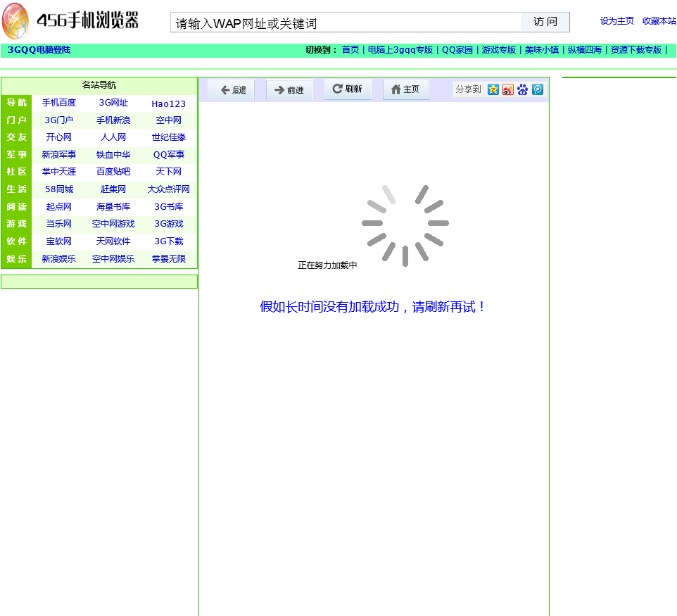Open 58同城 link

coord(59,189)
